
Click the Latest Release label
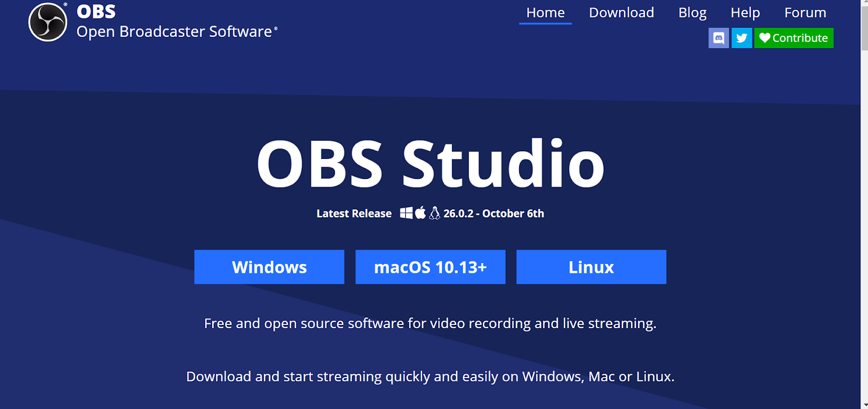pyautogui.click(x=354, y=213)
